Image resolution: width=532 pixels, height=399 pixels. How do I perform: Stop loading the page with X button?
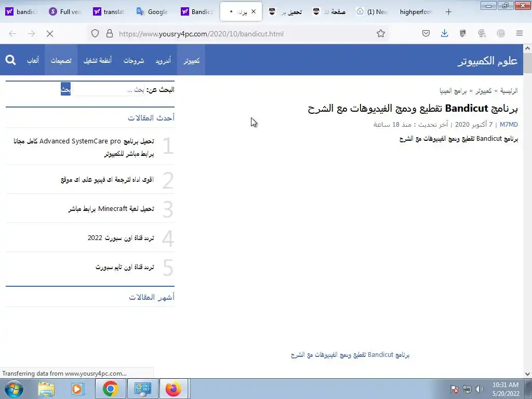click(x=50, y=34)
